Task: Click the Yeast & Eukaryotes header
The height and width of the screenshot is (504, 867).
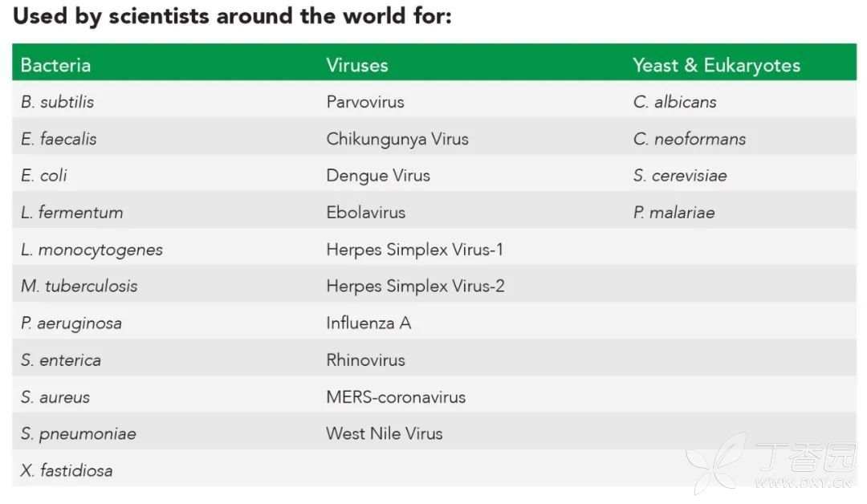Action: [x=716, y=65]
